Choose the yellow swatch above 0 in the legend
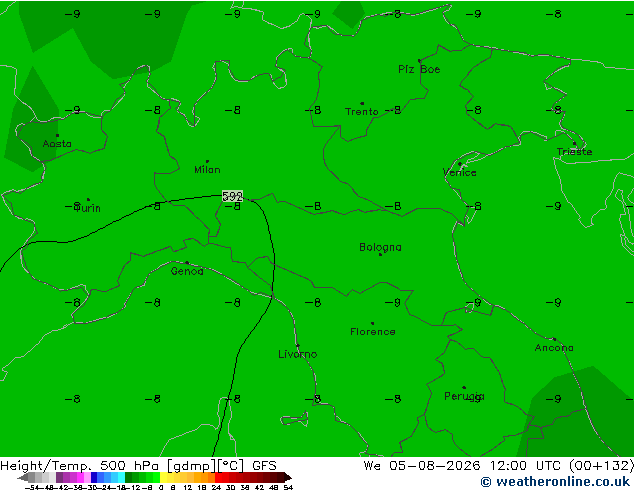 (163, 477)
